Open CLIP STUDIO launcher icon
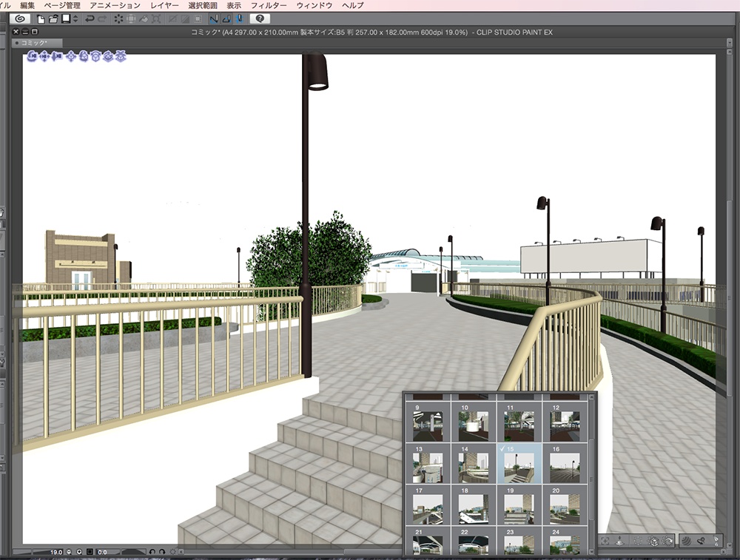The height and width of the screenshot is (560, 740). 20,19
